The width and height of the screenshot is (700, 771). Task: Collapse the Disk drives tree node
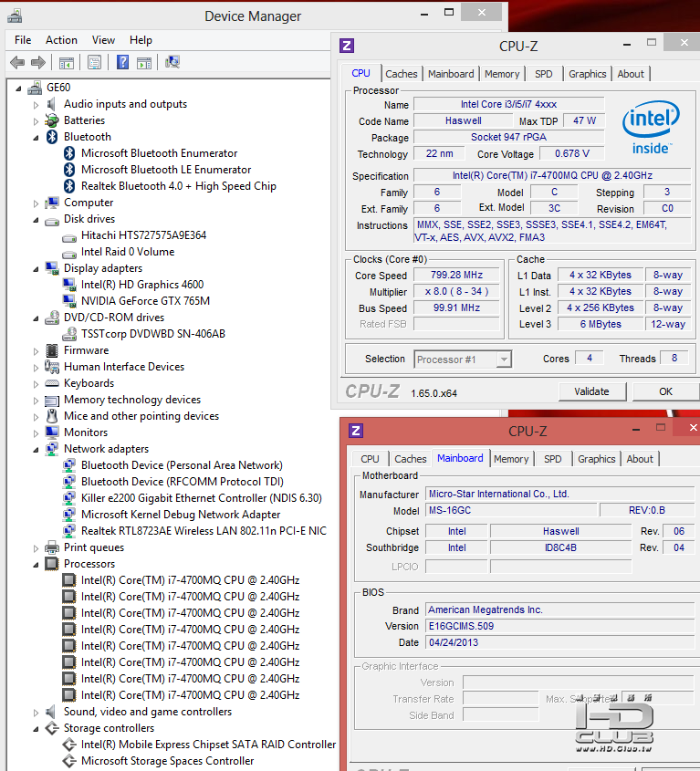click(36, 220)
